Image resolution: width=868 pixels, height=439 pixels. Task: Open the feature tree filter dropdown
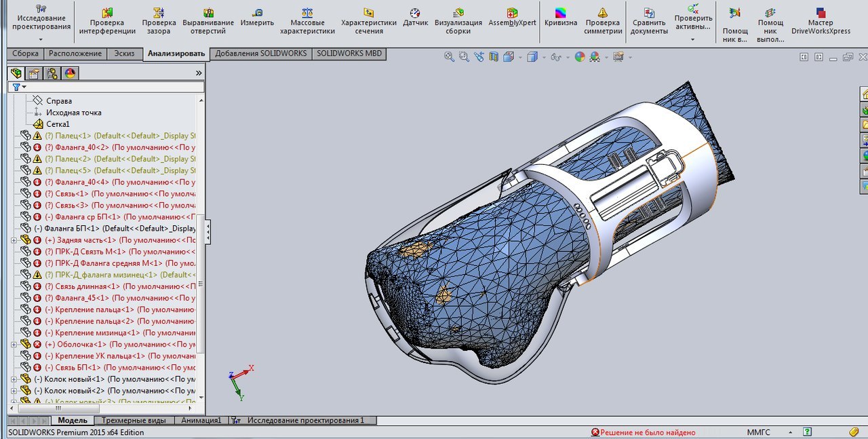click(20, 88)
